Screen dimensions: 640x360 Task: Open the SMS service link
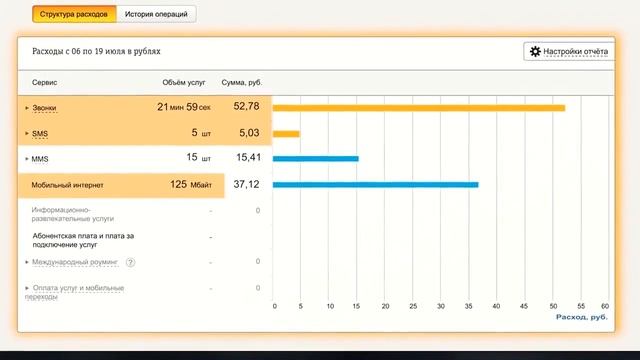point(40,133)
